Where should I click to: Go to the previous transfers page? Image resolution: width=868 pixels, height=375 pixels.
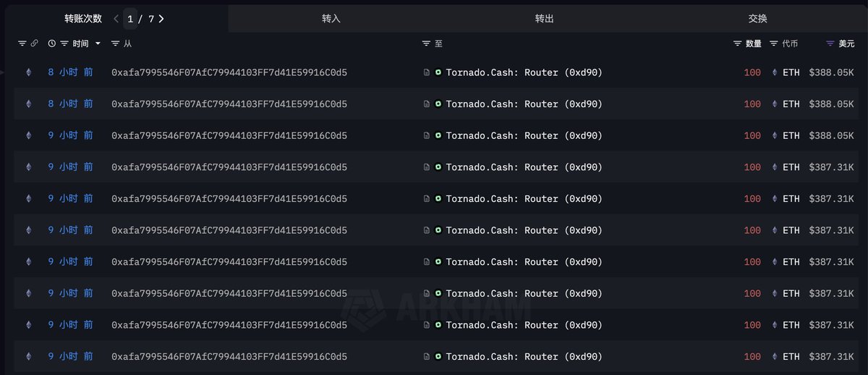tap(116, 19)
